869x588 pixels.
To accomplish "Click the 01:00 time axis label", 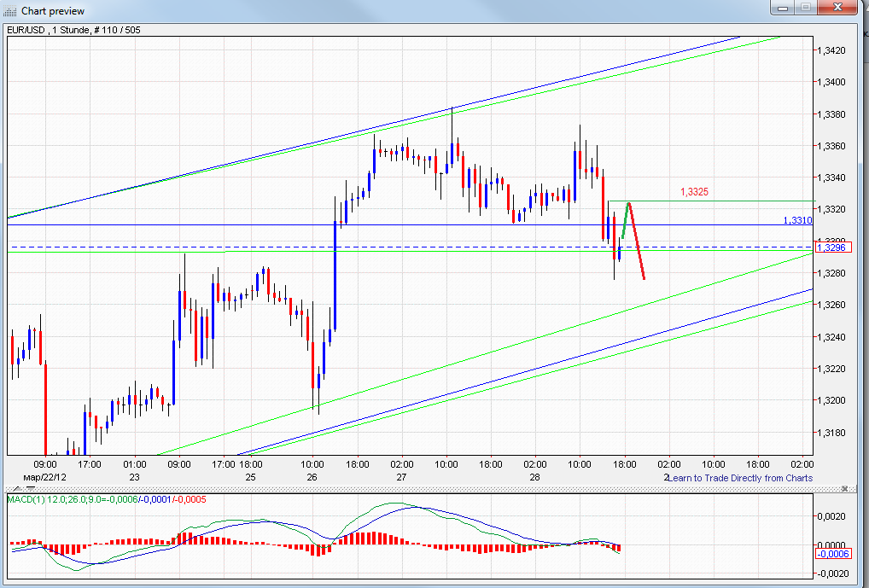I will tap(134, 464).
